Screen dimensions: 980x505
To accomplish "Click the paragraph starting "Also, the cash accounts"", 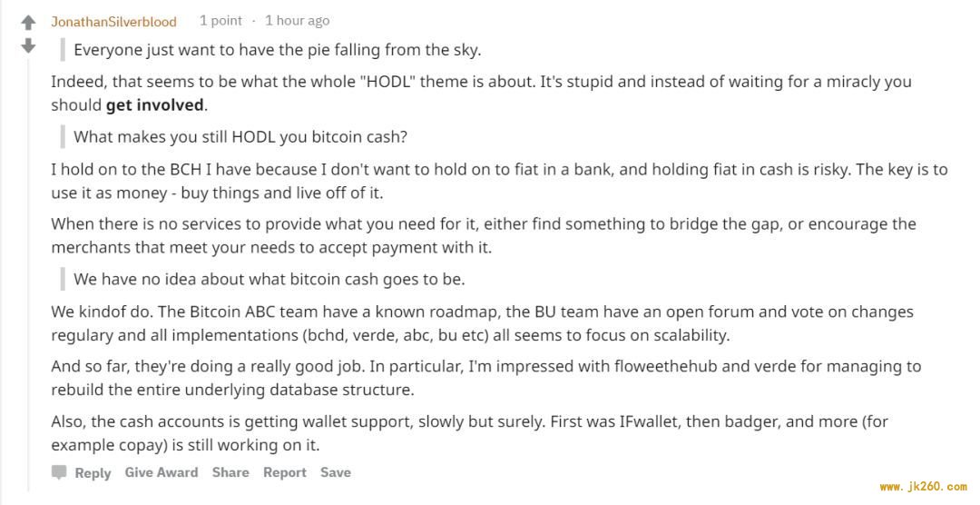I will pos(469,433).
